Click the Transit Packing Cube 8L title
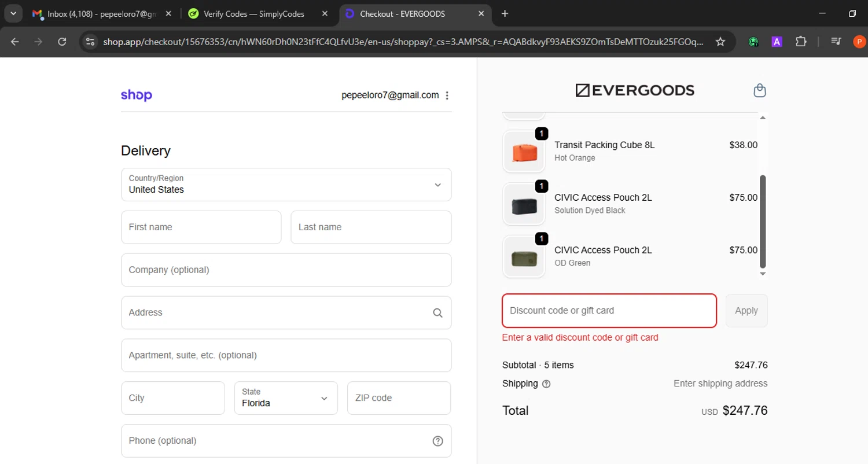 [x=605, y=145]
